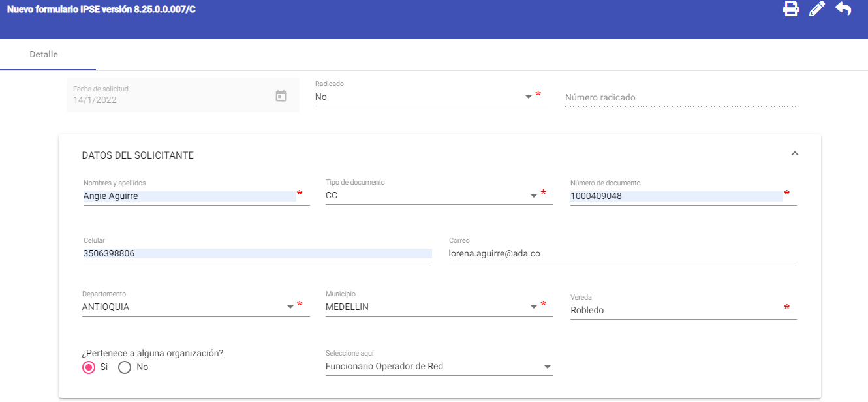Image resolution: width=868 pixels, height=402 pixels.
Task: Collapse the Datos del Solicitante section
Action: 794,154
